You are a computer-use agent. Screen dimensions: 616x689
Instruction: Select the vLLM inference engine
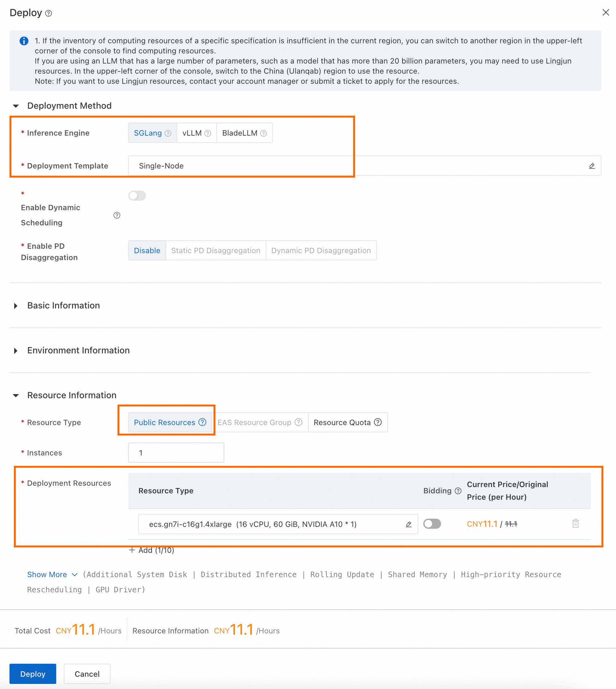click(x=196, y=133)
